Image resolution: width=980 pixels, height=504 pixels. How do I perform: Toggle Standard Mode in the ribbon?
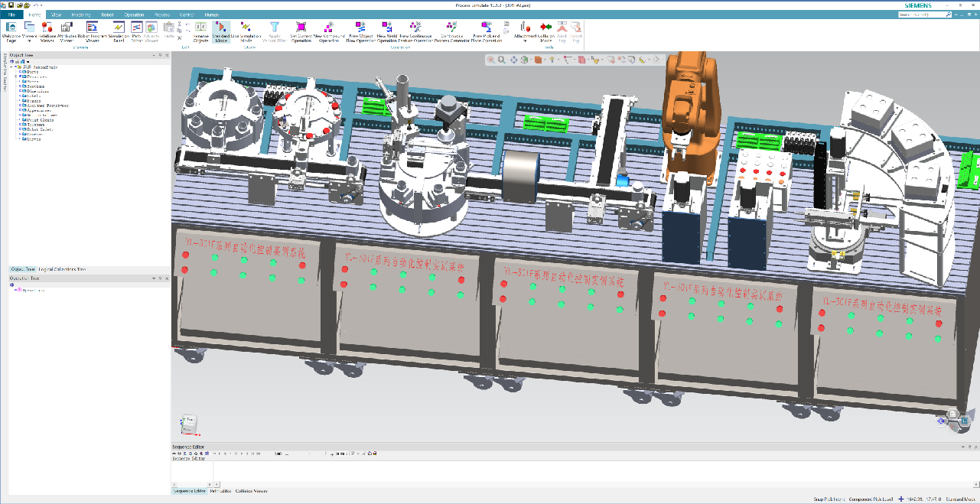coord(220,31)
